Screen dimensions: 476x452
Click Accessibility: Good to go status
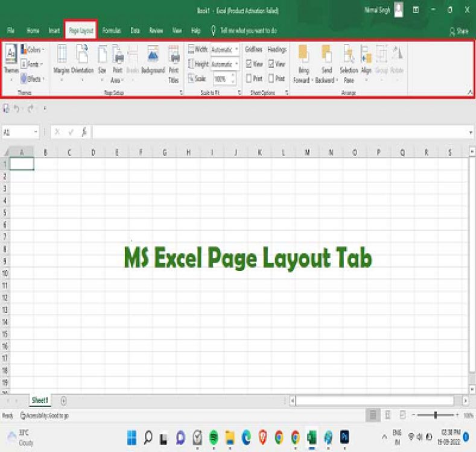click(x=44, y=416)
